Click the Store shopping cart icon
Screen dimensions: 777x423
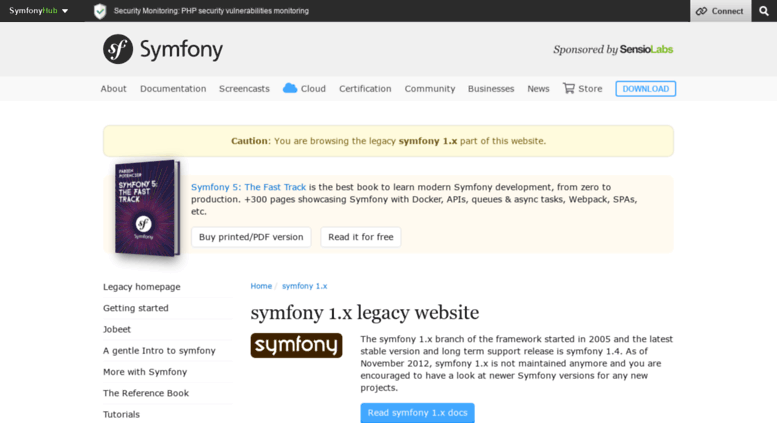[x=568, y=88]
